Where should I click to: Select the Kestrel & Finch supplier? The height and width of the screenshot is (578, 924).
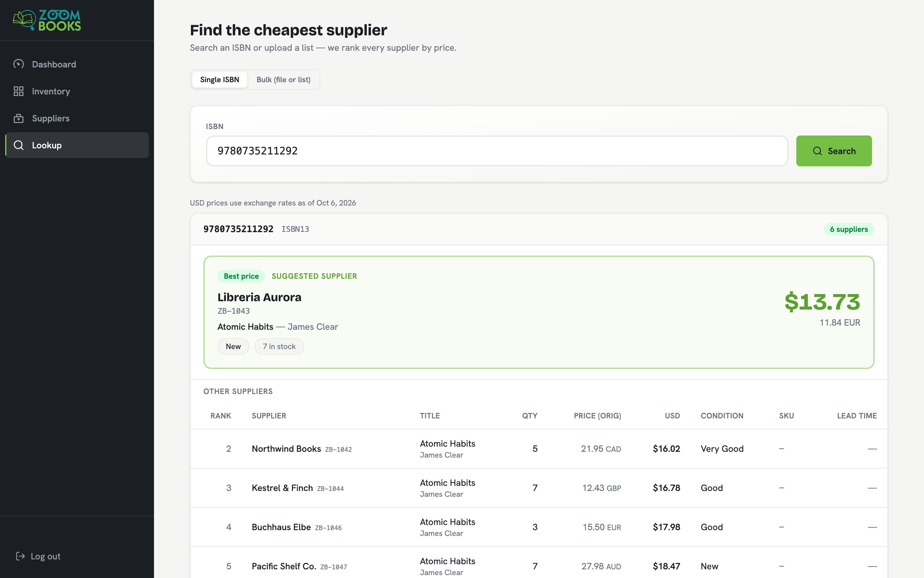[x=282, y=488]
